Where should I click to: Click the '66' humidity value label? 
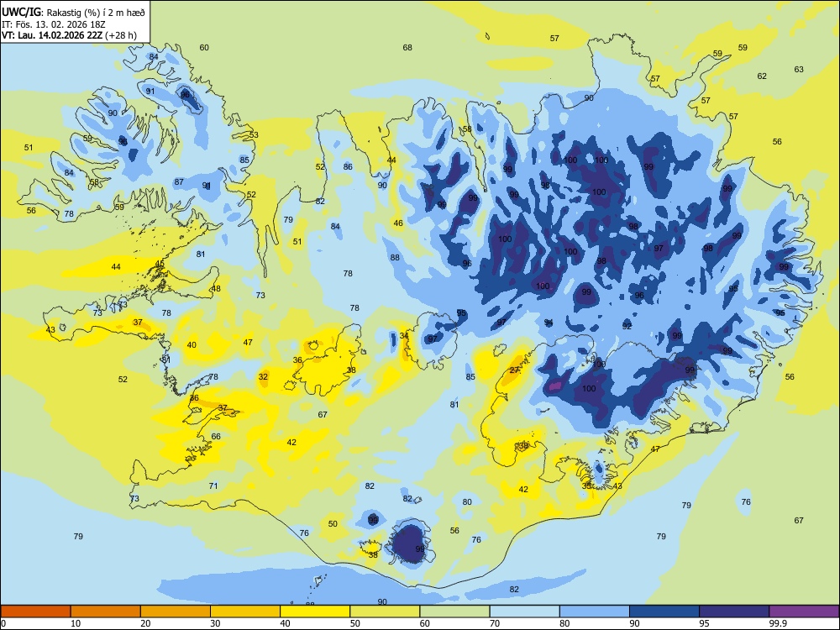pyautogui.click(x=216, y=436)
